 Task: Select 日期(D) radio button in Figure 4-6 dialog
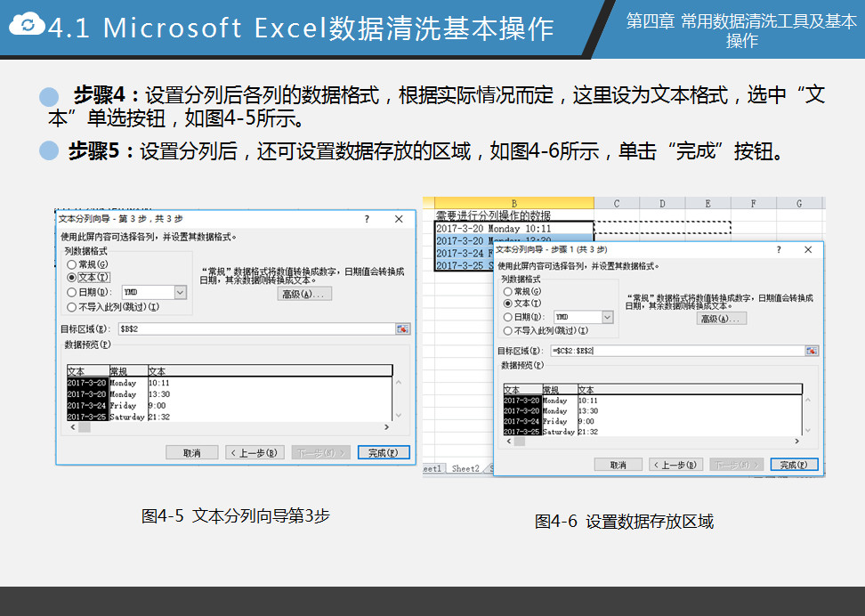click(x=508, y=317)
